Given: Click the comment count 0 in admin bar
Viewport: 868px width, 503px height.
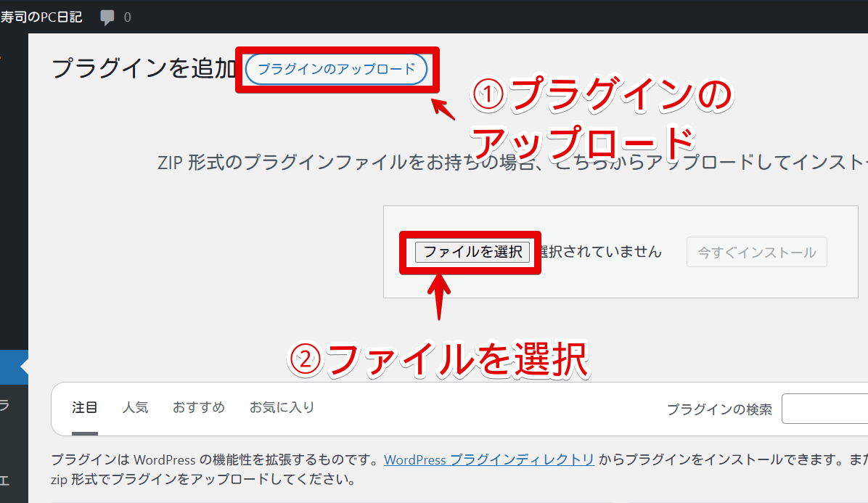Looking at the screenshot, I should coord(127,17).
